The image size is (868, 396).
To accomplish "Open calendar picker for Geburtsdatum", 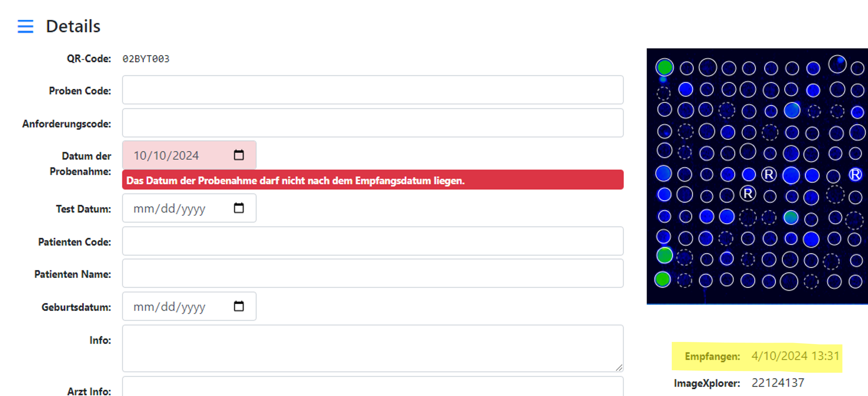I will (x=239, y=306).
